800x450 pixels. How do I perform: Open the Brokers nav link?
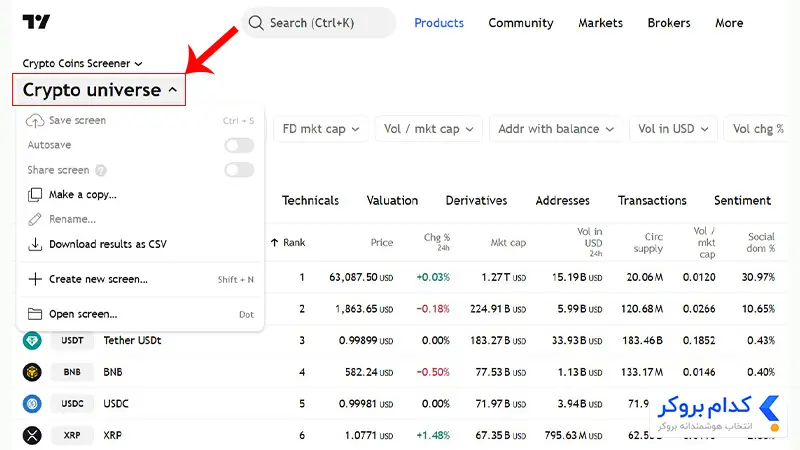point(669,23)
